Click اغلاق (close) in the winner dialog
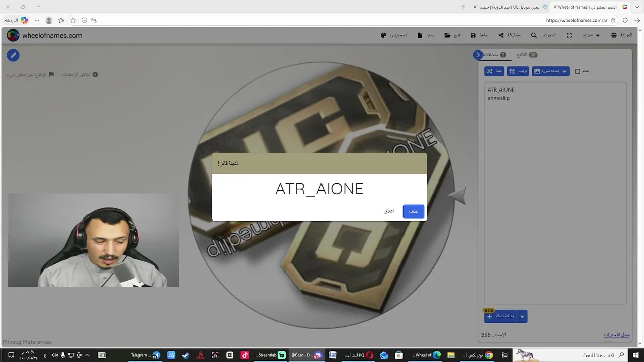 pos(389,211)
